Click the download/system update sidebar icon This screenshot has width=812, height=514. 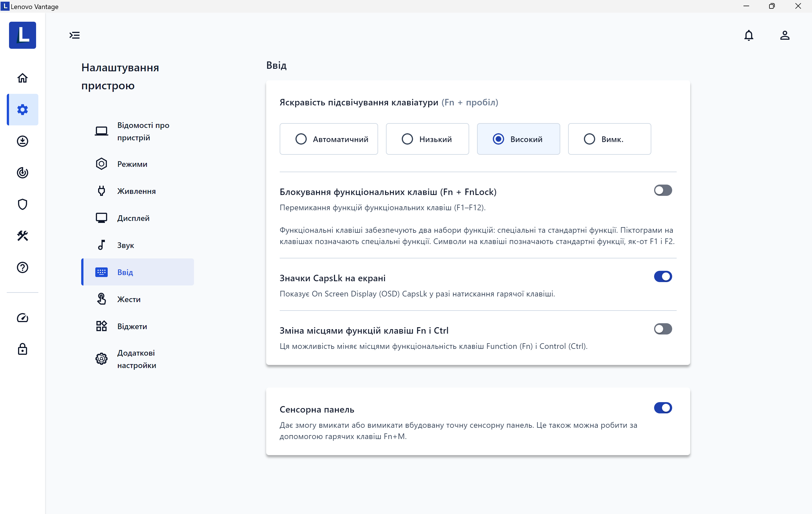(x=22, y=141)
